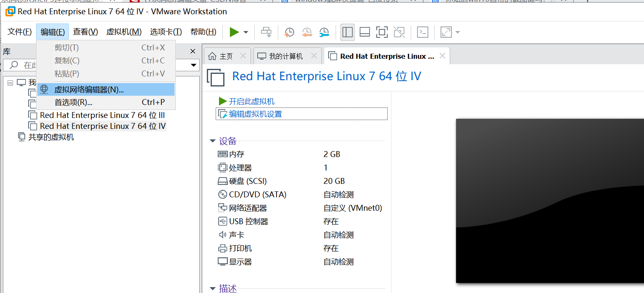
Task: Open 内存 memory device entry
Action: (x=237, y=154)
